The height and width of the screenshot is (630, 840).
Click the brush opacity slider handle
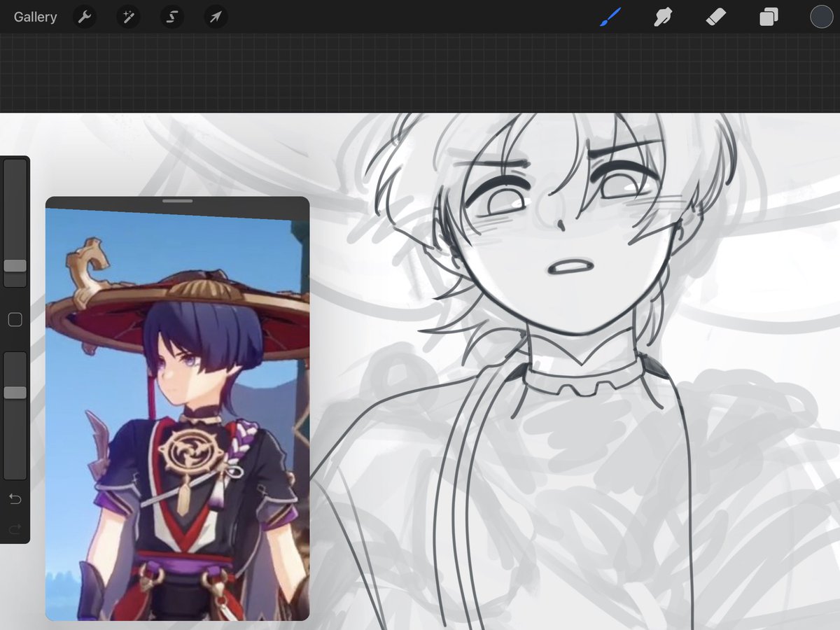tap(15, 393)
